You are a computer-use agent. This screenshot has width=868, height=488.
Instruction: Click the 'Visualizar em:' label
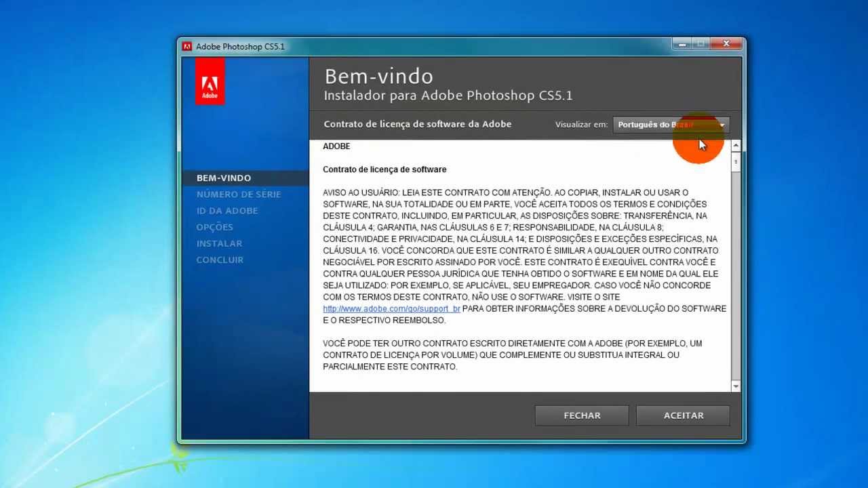[581, 125]
